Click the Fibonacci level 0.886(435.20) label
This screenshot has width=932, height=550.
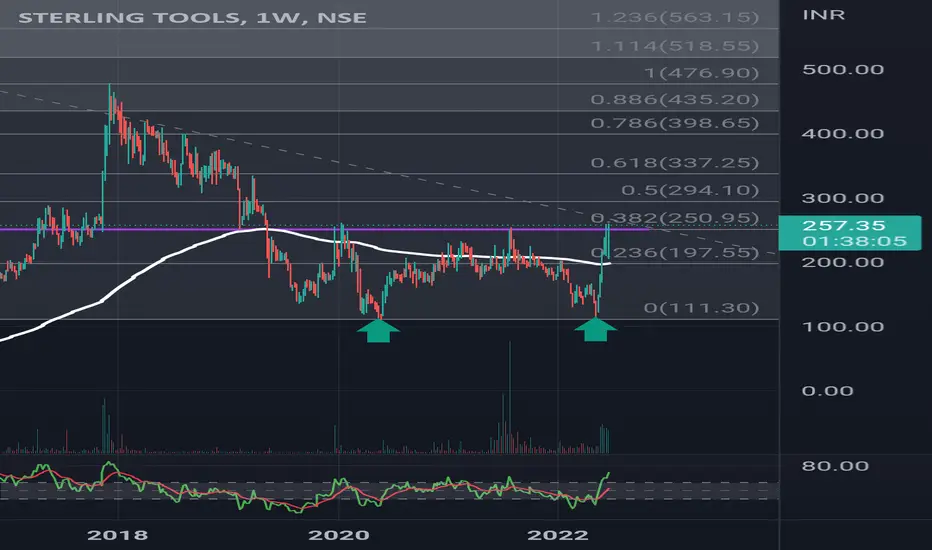pyautogui.click(x=675, y=99)
